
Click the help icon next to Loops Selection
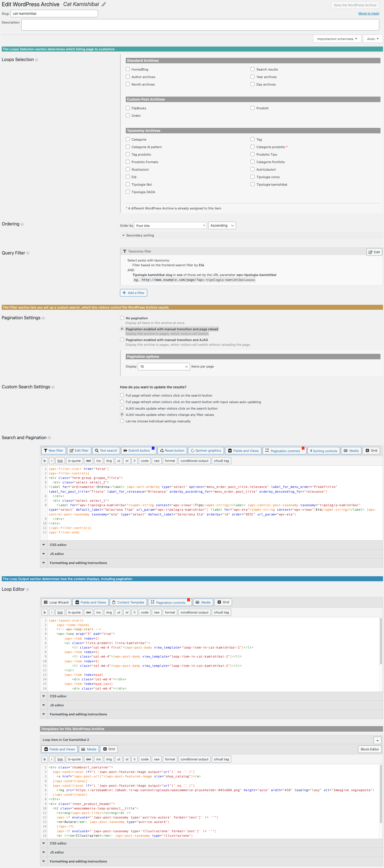coord(37,60)
